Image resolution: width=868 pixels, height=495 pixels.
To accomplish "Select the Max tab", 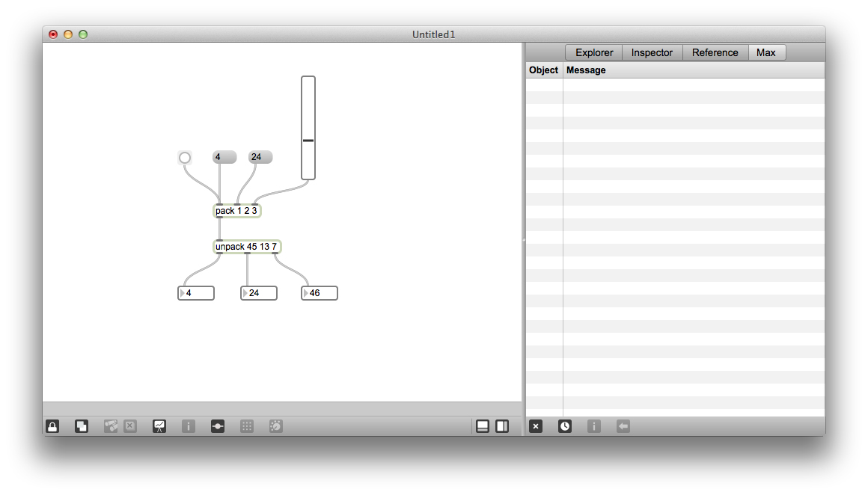I will pos(767,52).
